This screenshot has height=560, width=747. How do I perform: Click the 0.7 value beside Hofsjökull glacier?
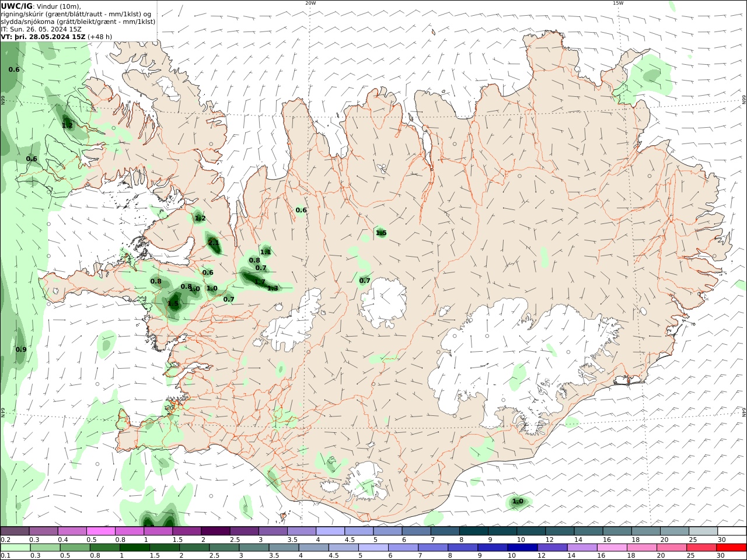coord(365,281)
